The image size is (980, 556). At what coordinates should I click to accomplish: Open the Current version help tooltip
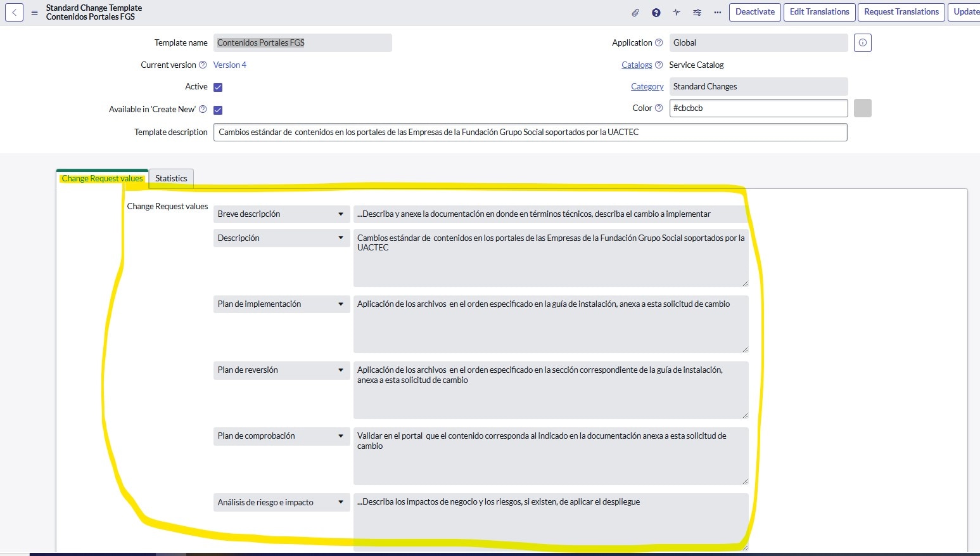point(202,65)
